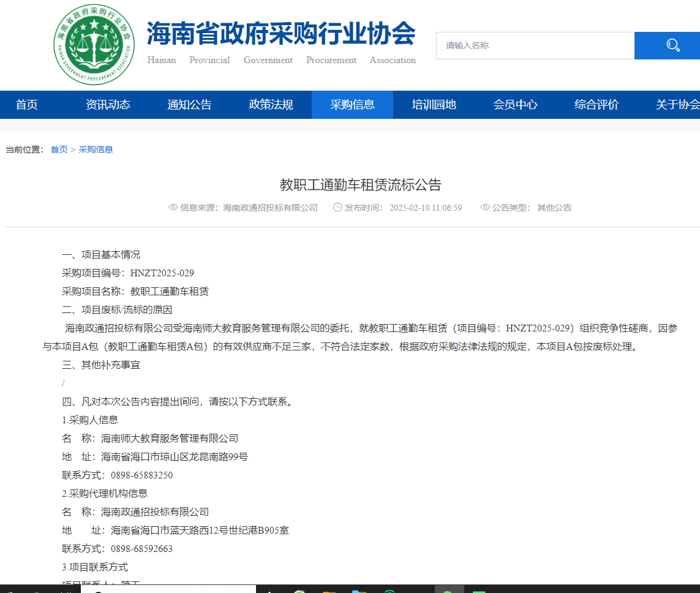Click the 海南省政府采购行业协会 site title
The image size is (700, 593).
pyautogui.click(x=281, y=34)
